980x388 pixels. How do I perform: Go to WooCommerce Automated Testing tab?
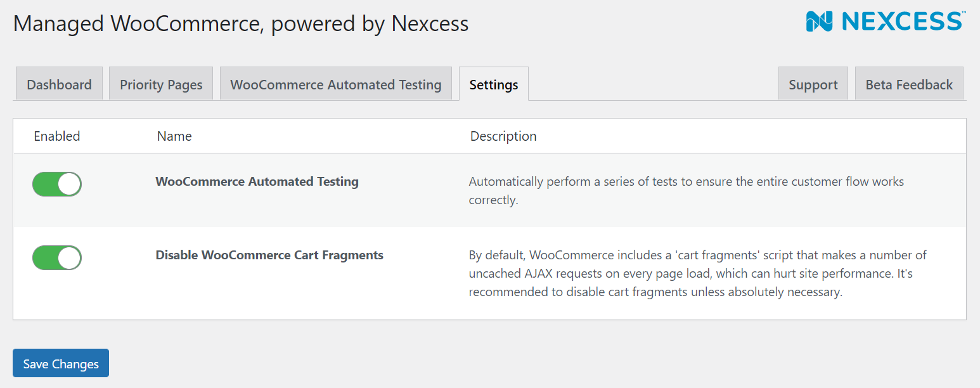[335, 84]
